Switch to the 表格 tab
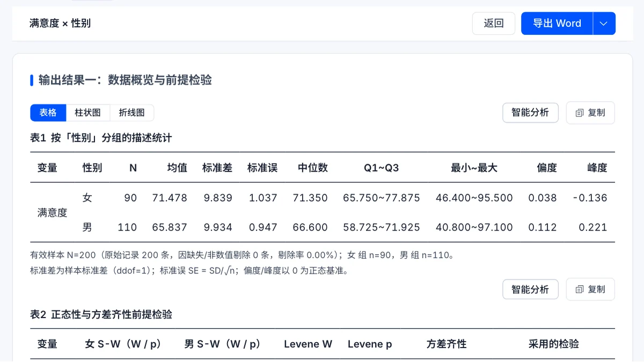 [x=48, y=113]
